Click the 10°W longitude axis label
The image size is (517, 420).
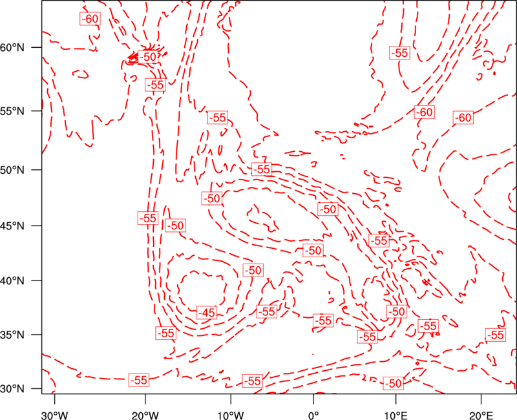(x=231, y=415)
